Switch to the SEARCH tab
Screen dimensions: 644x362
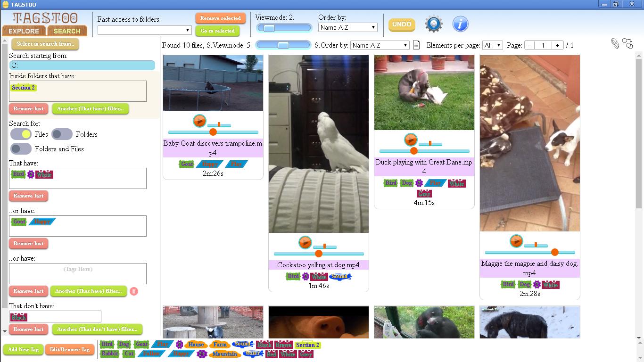click(67, 31)
